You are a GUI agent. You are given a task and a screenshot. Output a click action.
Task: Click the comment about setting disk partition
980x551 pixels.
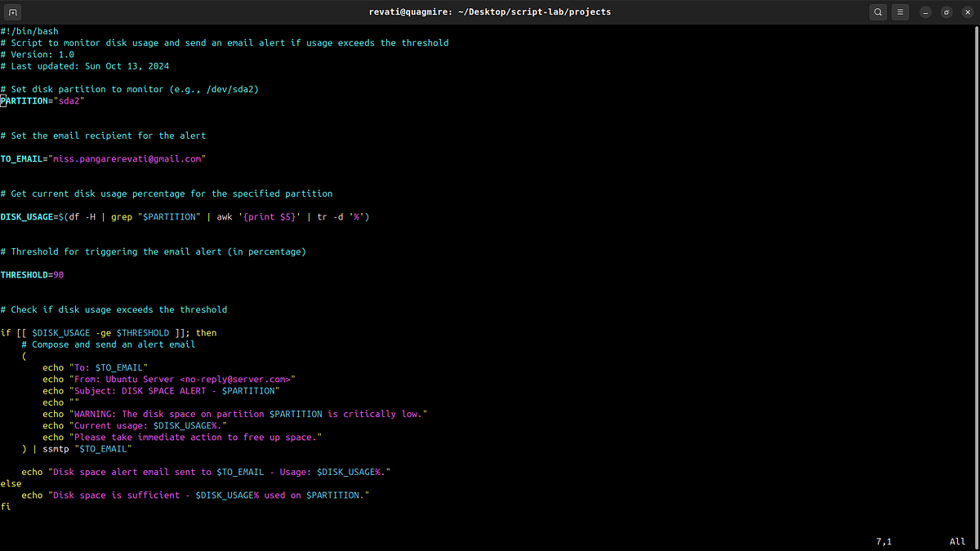(x=131, y=89)
